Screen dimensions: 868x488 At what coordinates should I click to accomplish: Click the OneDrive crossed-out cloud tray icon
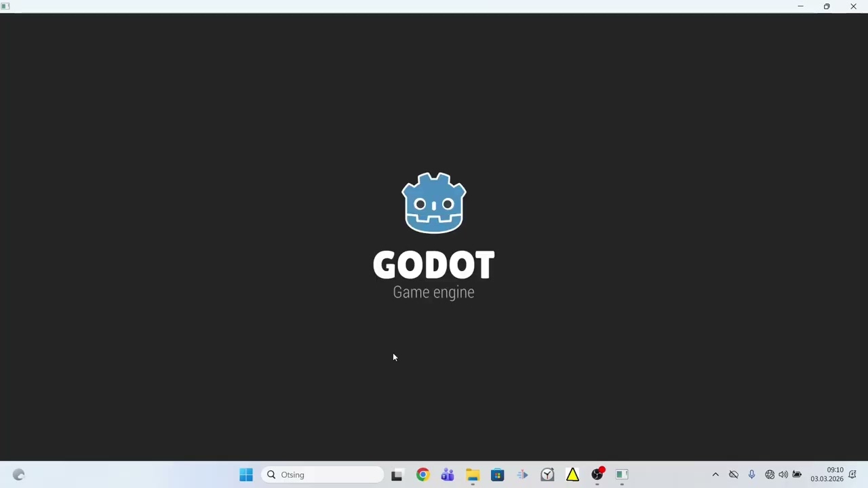click(x=734, y=475)
